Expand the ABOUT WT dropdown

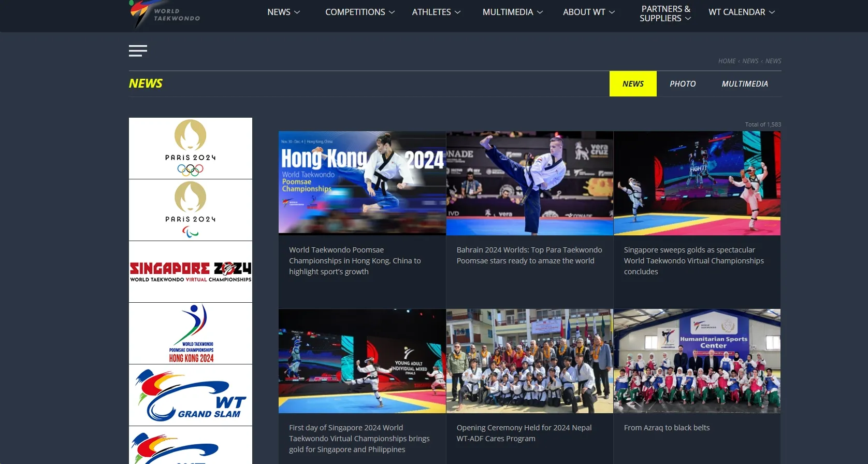tap(589, 12)
